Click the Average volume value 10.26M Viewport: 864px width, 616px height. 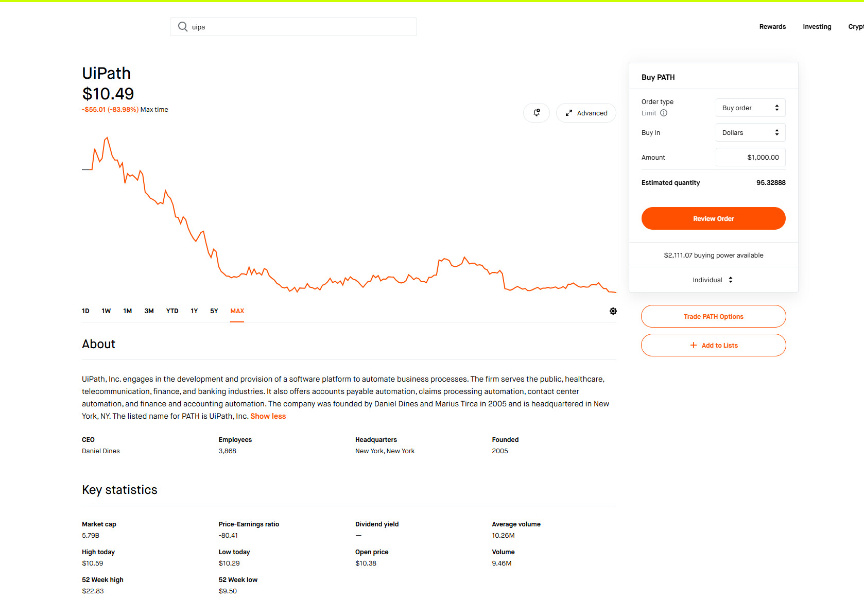pos(503,536)
